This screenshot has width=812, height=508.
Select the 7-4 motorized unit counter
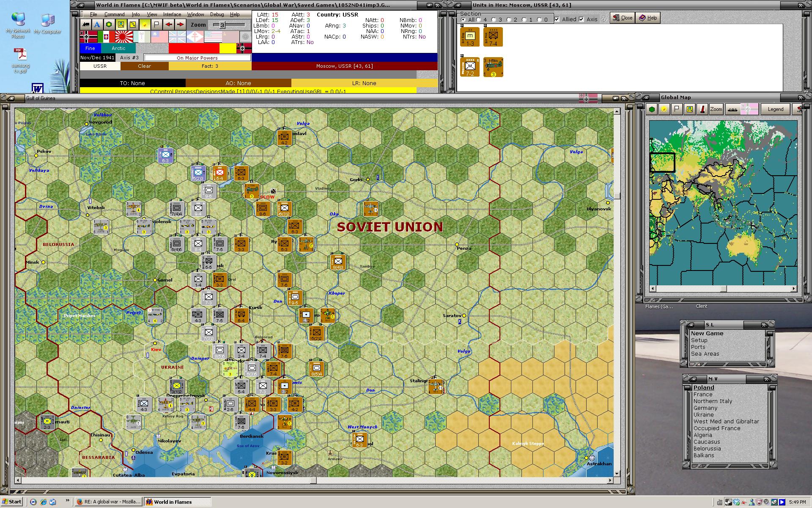(x=493, y=37)
